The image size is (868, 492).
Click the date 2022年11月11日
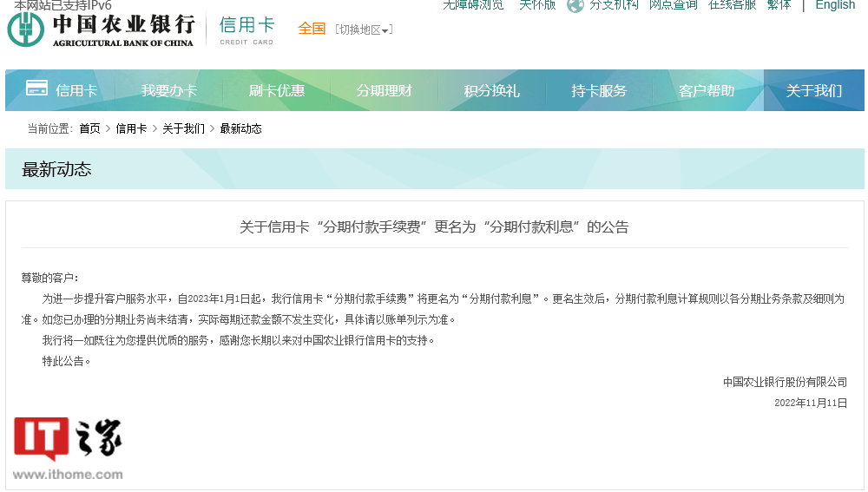(x=811, y=403)
